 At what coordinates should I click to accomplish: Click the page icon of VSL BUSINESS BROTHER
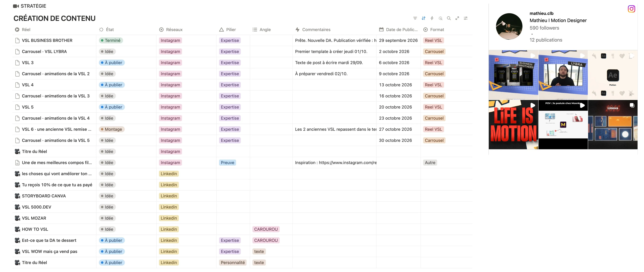click(x=17, y=41)
